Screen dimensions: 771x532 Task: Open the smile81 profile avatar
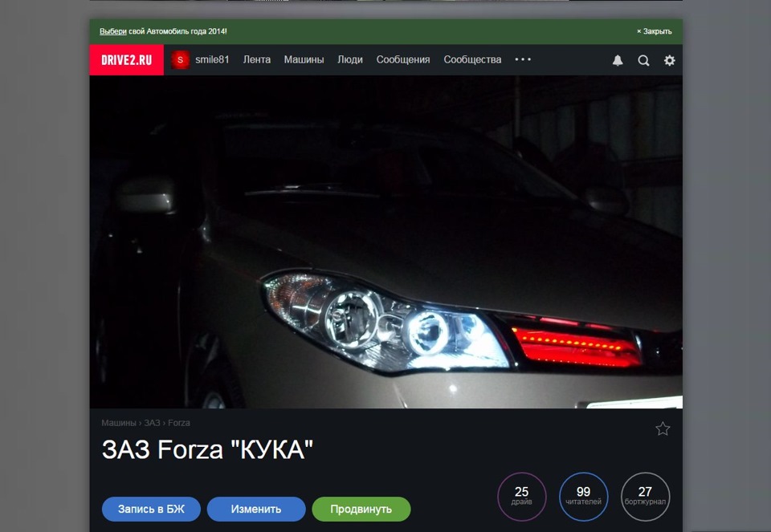point(180,59)
